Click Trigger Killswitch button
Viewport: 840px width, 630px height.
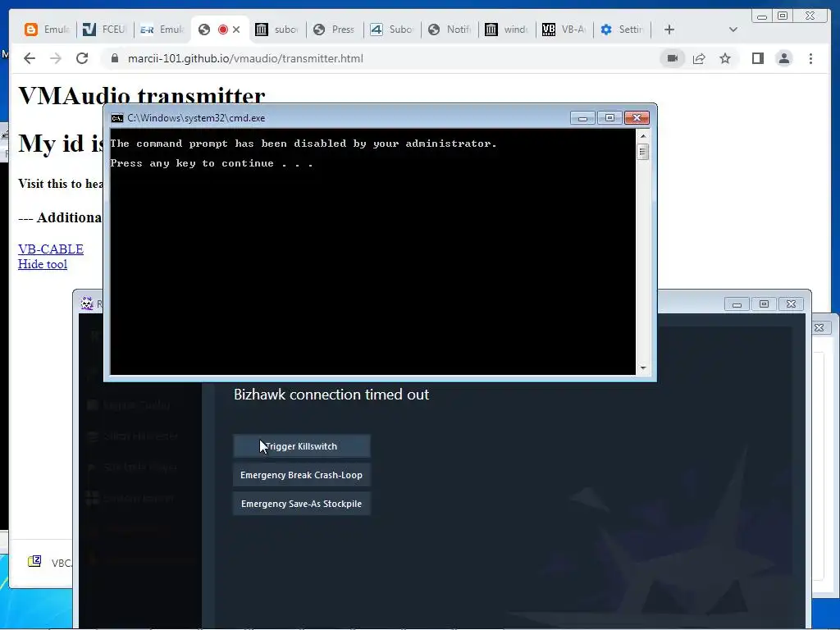302,445
